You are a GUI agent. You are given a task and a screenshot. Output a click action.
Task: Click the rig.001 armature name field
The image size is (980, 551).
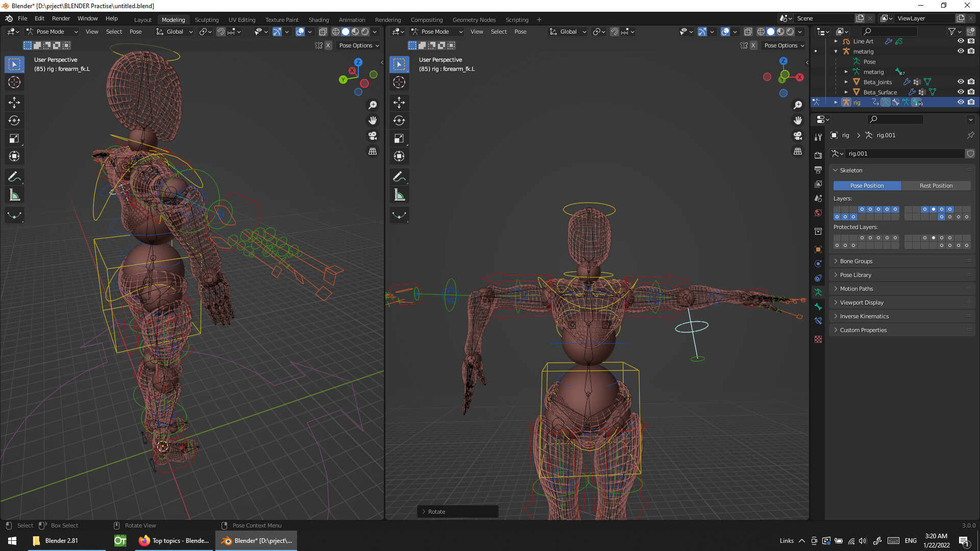903,154
